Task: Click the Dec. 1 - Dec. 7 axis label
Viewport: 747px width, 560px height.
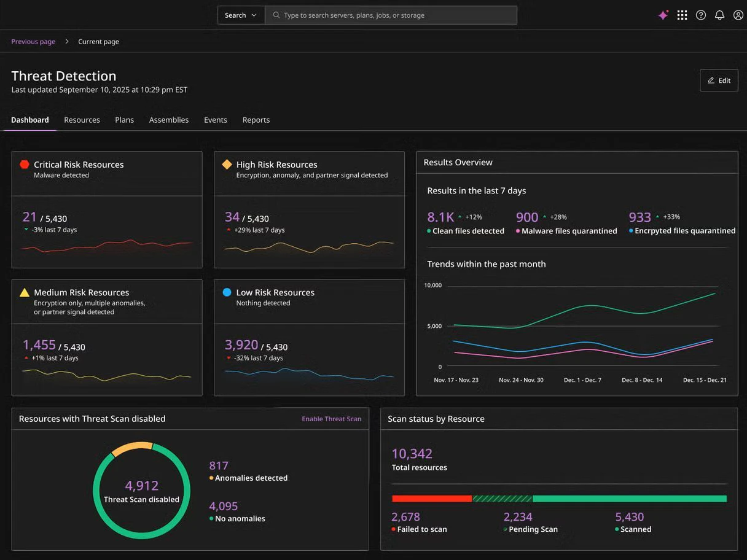Action: click(x=582, y=380)
